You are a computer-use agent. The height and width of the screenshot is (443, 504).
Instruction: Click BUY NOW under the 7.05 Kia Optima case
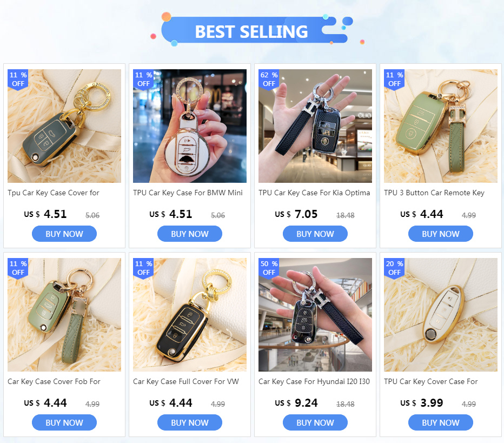click(x=315, y=234)
